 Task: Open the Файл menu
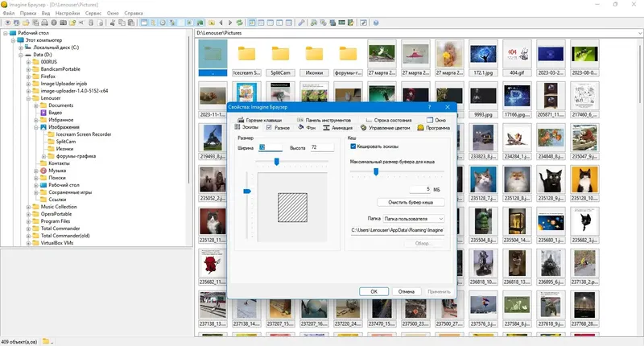pyautogui.click(x=9, y=13)
